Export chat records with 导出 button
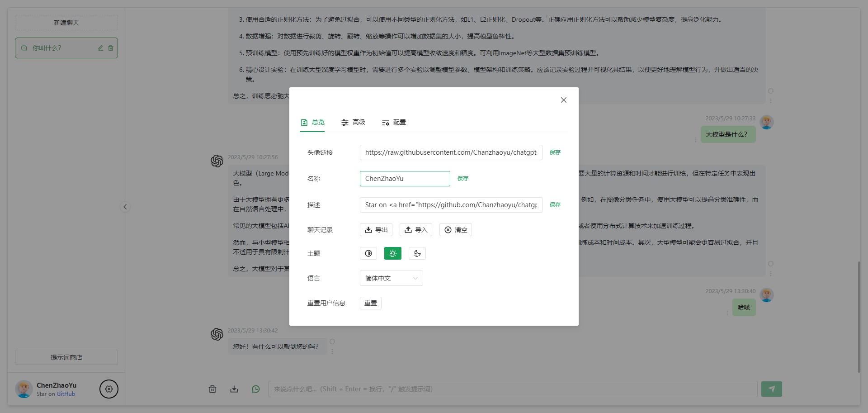 (376, 230)
